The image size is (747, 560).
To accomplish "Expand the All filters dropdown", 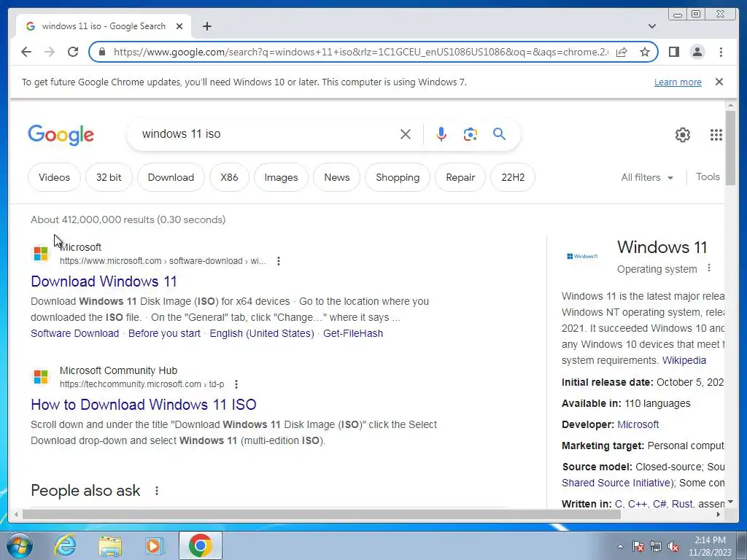I will tap(647, 178).
